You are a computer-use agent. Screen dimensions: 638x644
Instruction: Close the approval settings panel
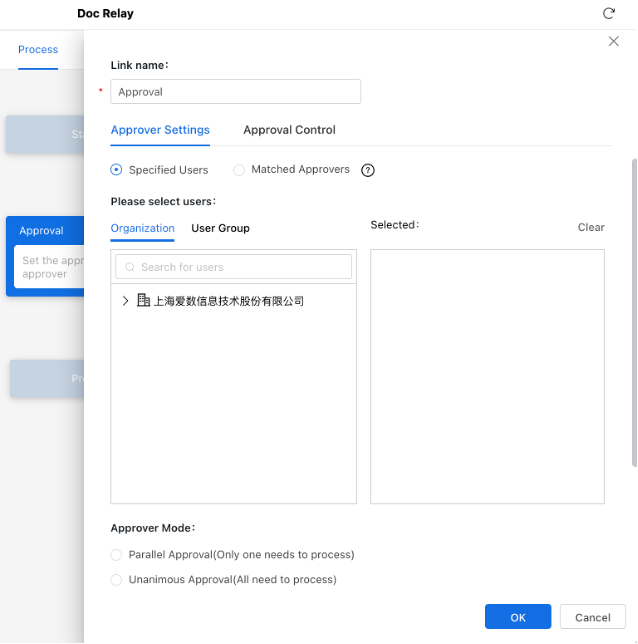pos(614,41)
